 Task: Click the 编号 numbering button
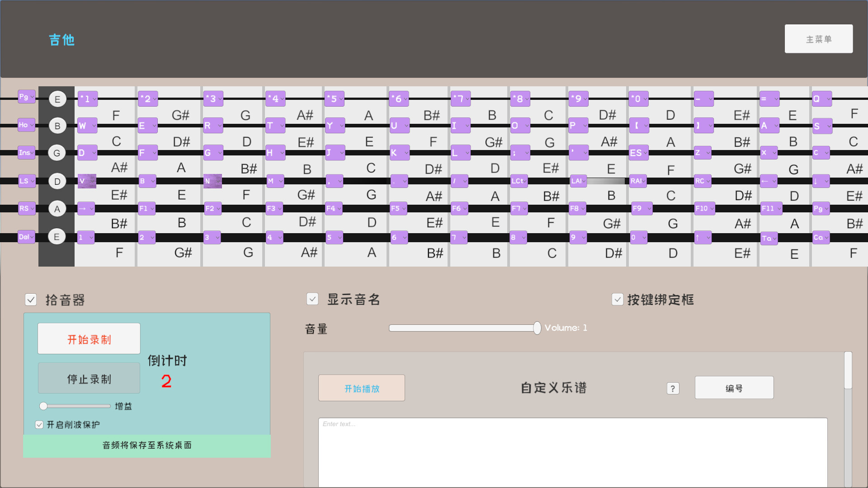734,388
